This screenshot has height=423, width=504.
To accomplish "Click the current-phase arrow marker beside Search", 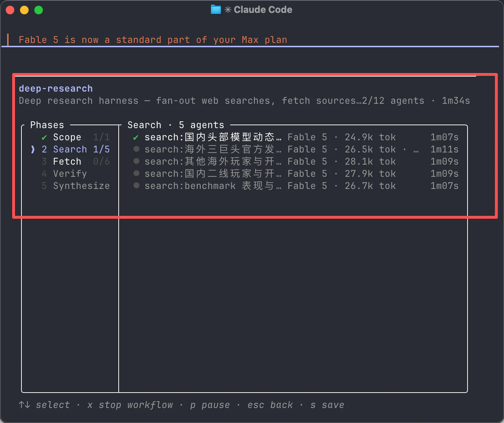I will tap(33, 149).
